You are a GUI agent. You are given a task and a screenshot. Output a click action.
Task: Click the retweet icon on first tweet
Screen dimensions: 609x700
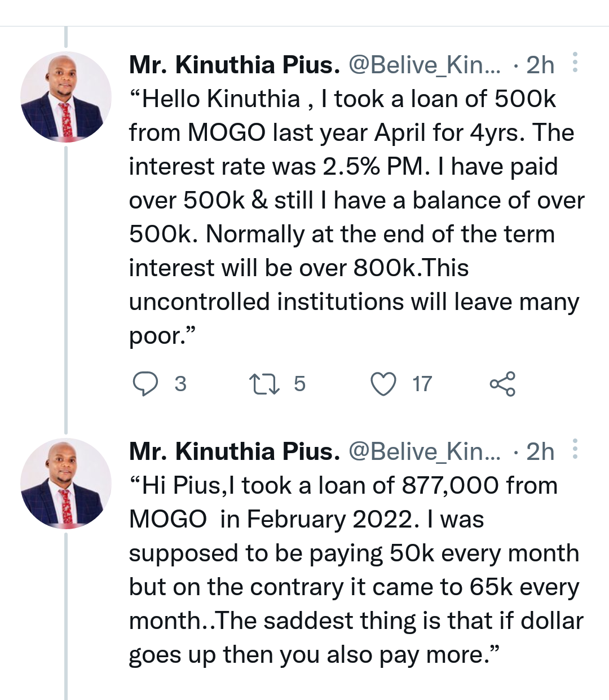coord(264,384)
